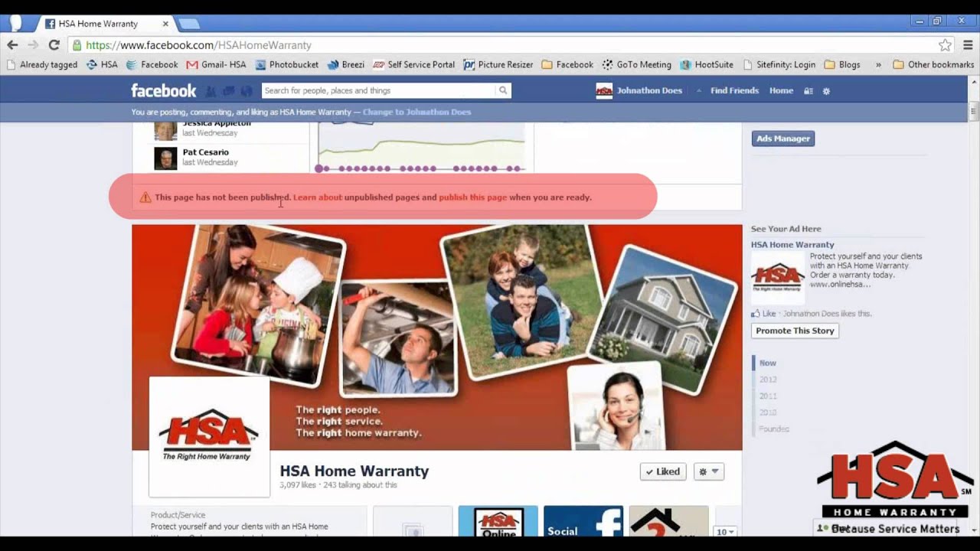
Task: Open the HSA profile picture thumbnail
Action: click(x=209, y=437)
